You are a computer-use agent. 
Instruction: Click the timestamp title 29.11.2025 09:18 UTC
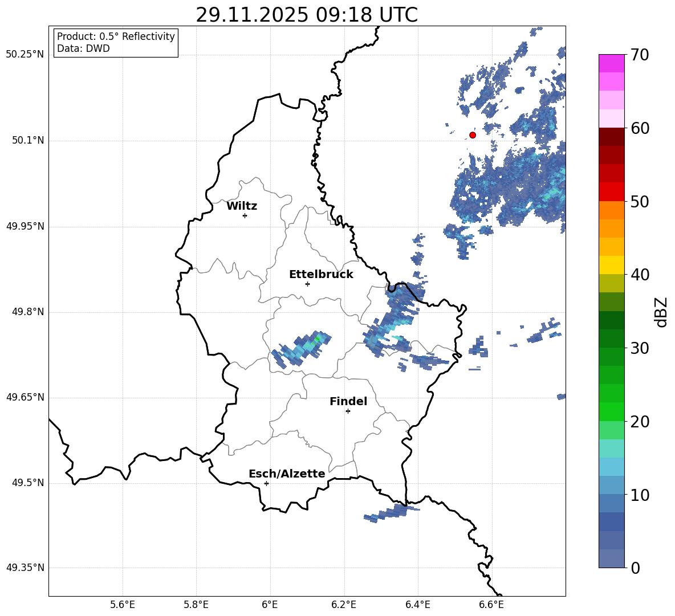(x=307, y=15)
